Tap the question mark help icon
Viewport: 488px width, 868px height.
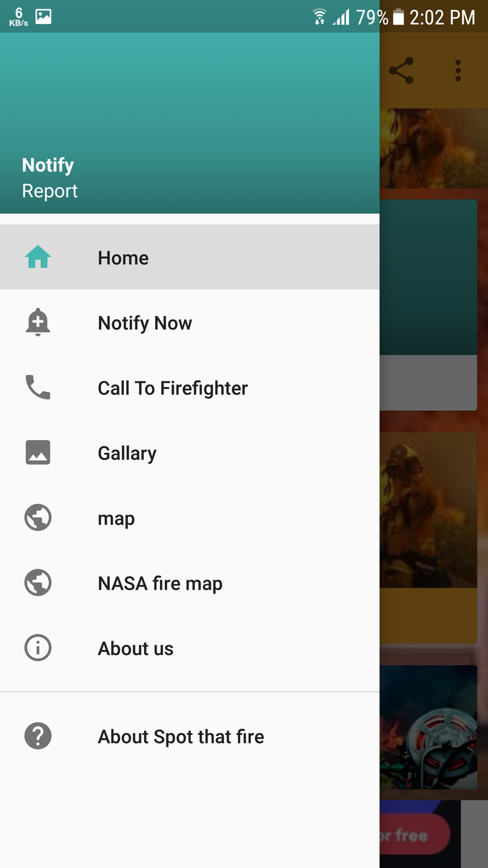coord(38,736)
